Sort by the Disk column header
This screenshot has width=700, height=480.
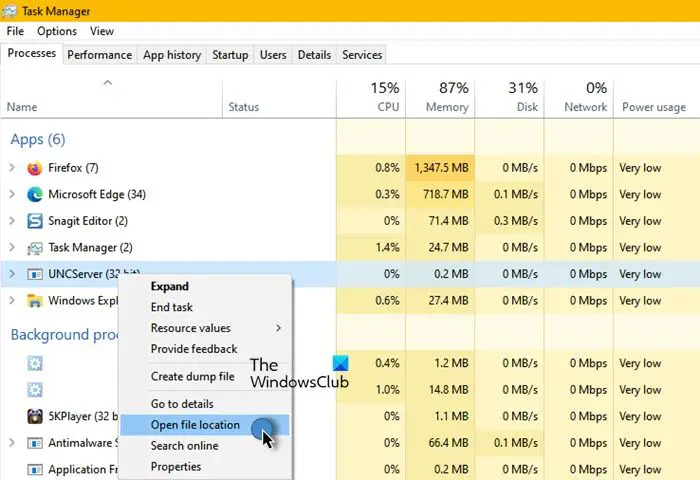(509, 98)
